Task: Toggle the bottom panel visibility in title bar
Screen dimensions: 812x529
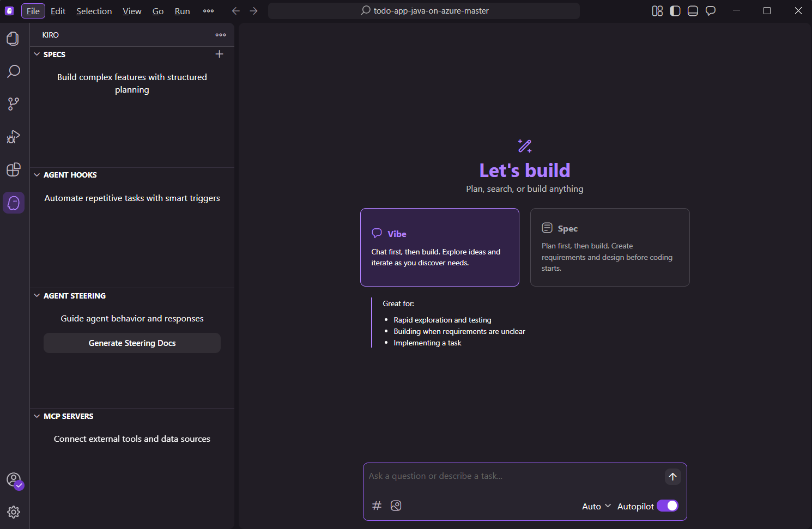Action: (x=693, y=11)
